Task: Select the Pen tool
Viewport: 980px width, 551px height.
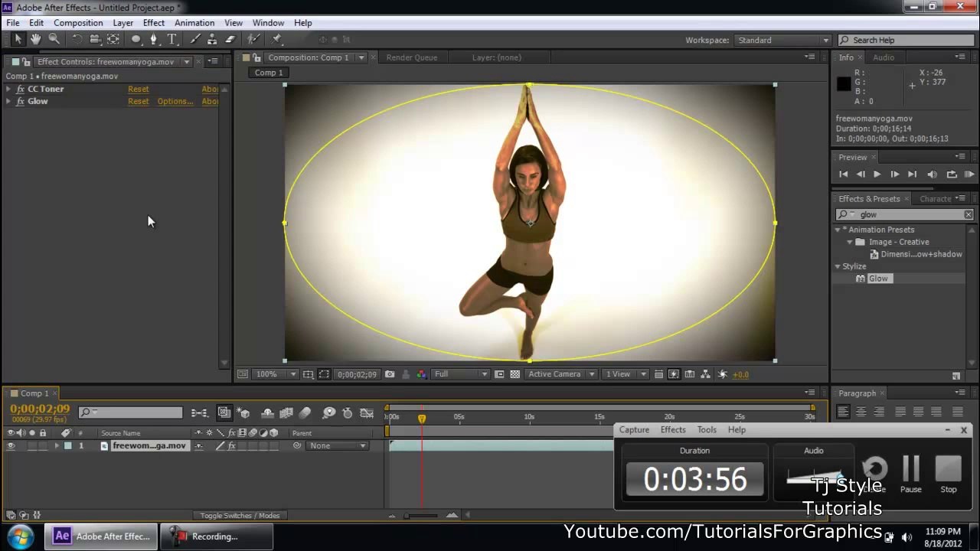Action: pyautogui.click(x=154, y=39)
